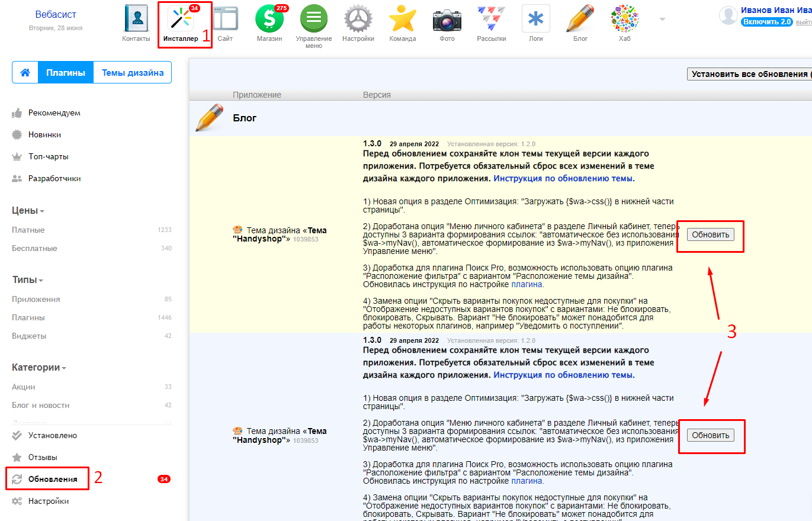
Task: Click the first Обновить button
Action: [711, 234]
